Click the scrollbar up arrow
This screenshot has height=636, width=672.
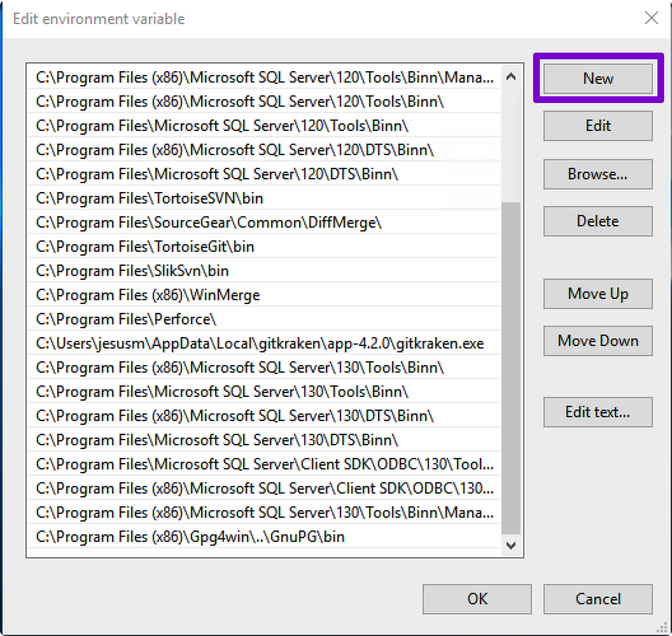511,76
